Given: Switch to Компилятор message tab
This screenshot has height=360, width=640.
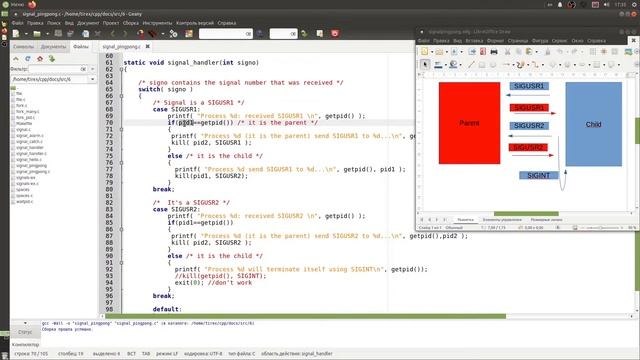Looking at the screenshot, I should (25, 344).
